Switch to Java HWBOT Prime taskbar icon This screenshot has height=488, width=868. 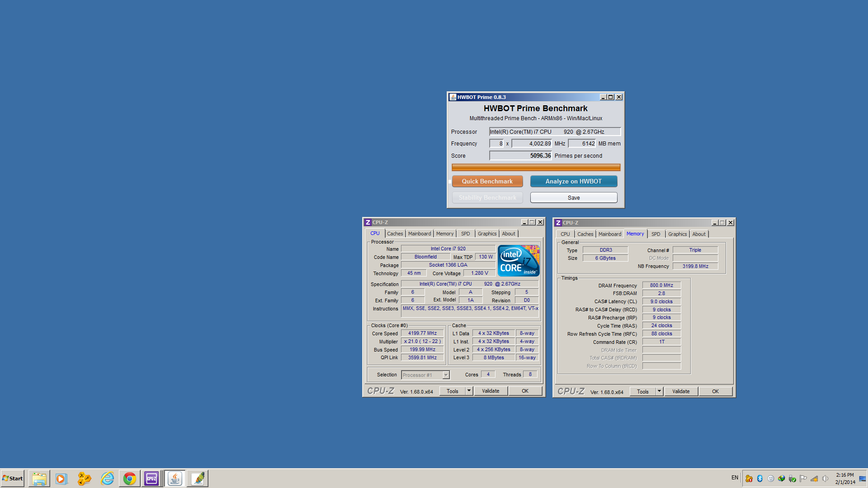pyautogui.click(x=175, y=479)
